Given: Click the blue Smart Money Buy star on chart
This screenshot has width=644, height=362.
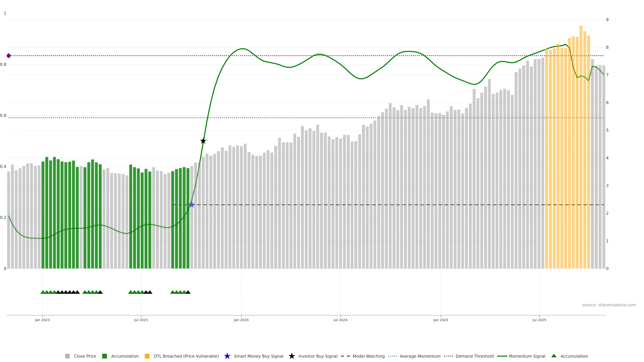Looking at the screenshot, I should (x=192, y=205).
